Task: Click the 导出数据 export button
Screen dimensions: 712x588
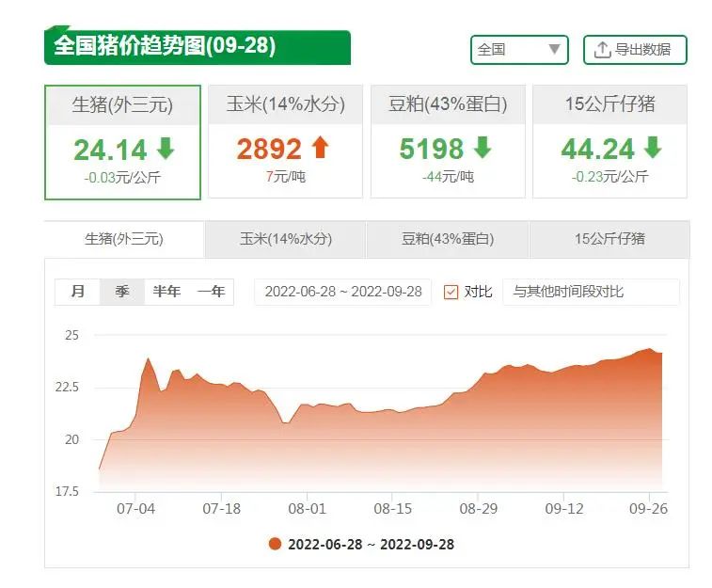Action: pos(635,50)
